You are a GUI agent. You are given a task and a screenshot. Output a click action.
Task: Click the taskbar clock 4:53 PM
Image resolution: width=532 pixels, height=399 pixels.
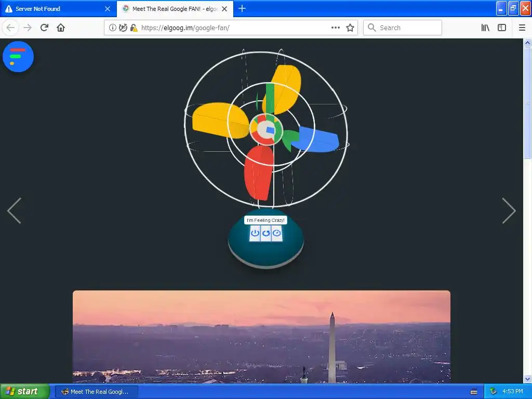[513, 392]
